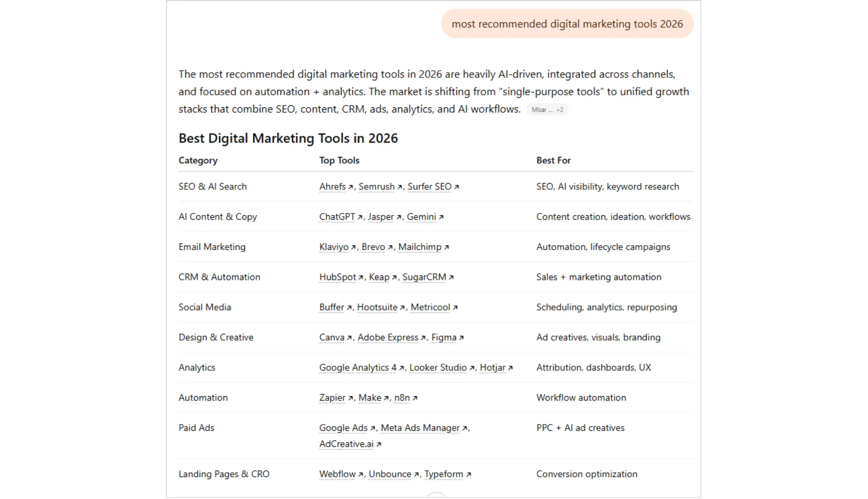Click 'Automation, lifecycle campaigns' cell
The width and height of the screenshot is (868, 499).
tap(603, 247)
